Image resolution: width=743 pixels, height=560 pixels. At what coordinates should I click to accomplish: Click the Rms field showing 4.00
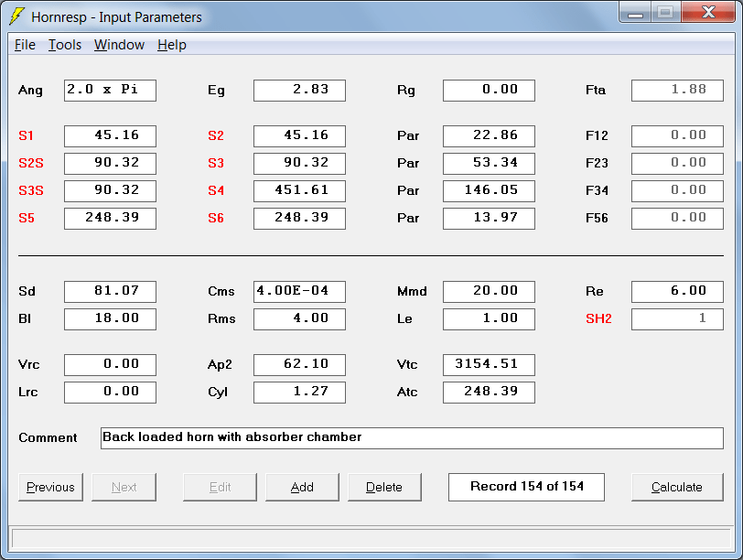299,318
